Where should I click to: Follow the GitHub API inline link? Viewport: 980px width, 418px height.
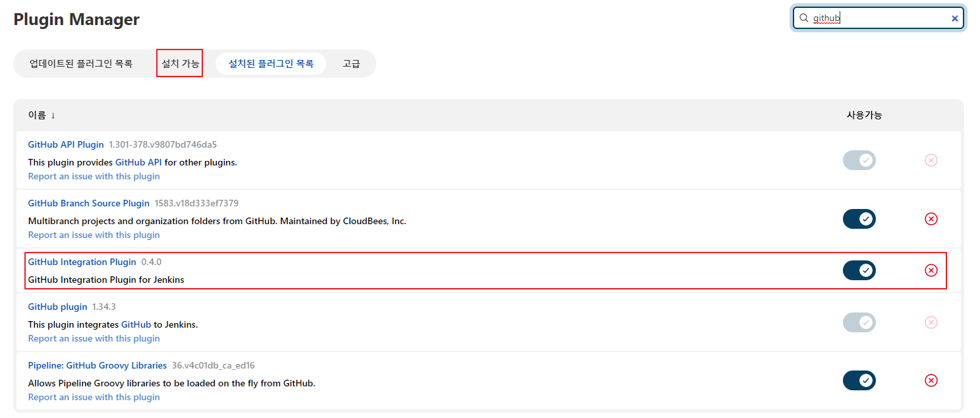point(138,162)
